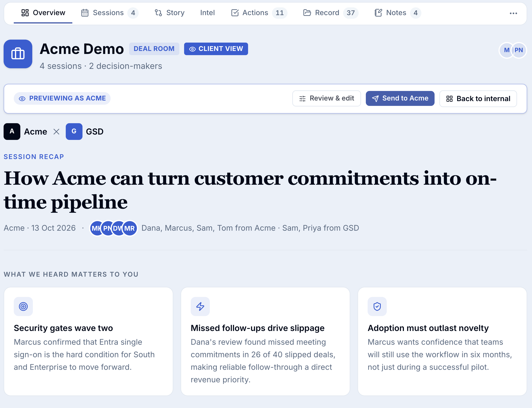Screen dimensions: 532x408
Task: Click the target icon on Security card
Action: click(23, 306)
